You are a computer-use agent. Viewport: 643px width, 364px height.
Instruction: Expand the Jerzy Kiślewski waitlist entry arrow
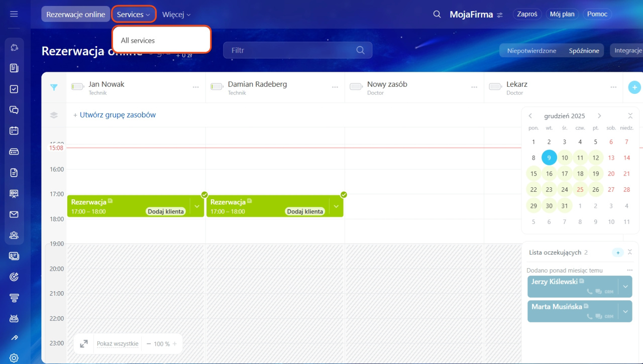(x=625, y=287)
